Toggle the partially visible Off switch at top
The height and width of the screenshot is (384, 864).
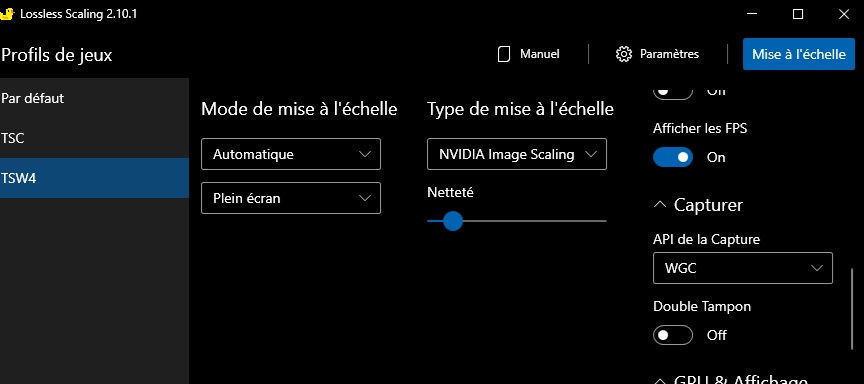pyautogui.click(x=673, y=93)
